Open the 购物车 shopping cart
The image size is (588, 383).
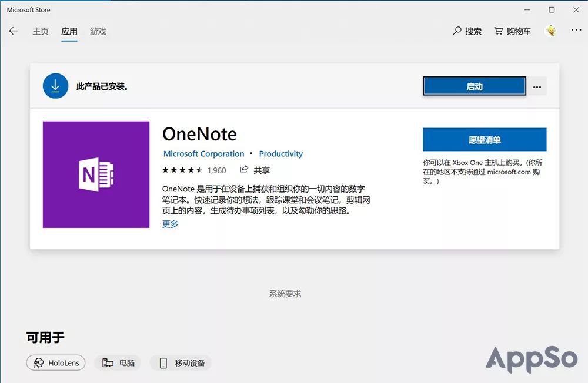[x=513, y=31]
